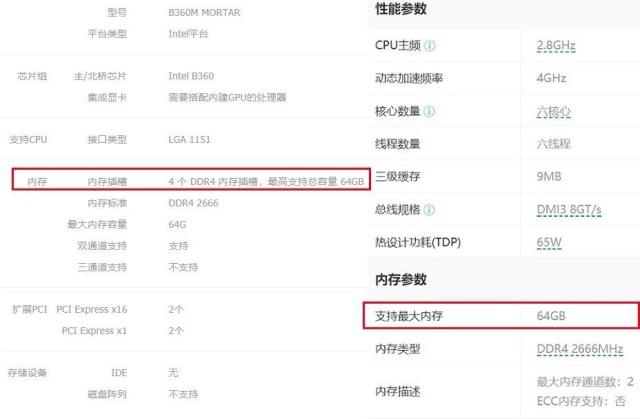
Task: Click the highlighted 支持最大内存 64GB row
Action: point(501,315)
